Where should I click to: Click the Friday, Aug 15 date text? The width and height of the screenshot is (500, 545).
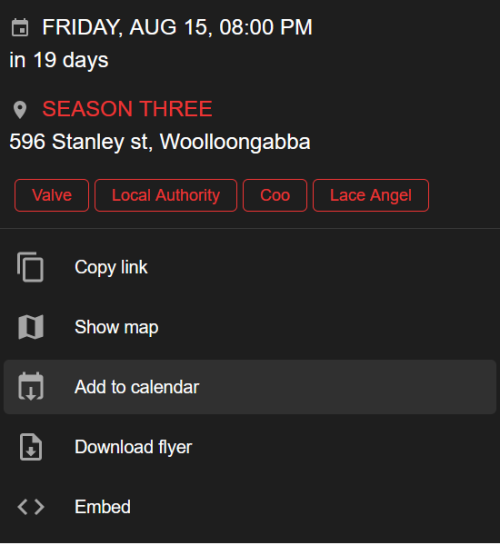pos(177,27)
